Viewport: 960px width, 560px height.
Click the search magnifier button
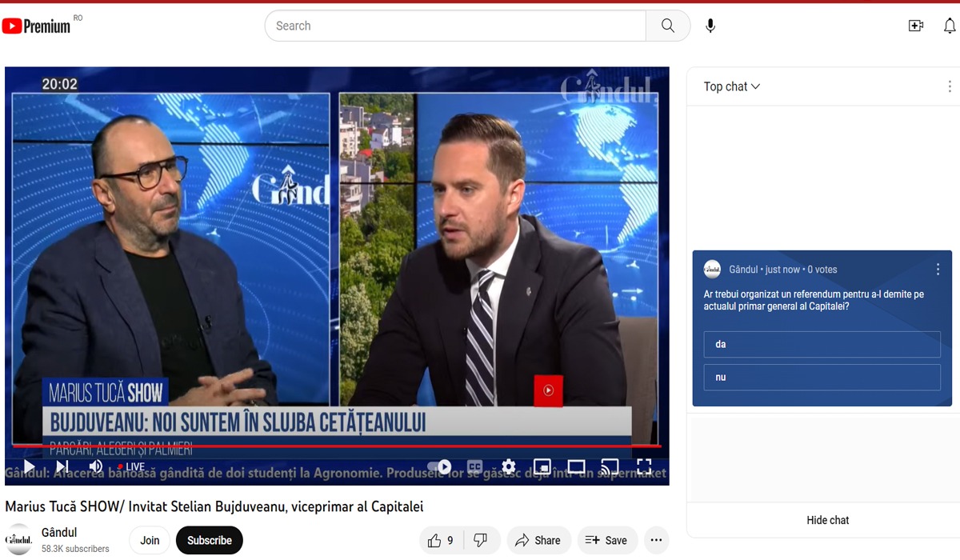[668, 26]
